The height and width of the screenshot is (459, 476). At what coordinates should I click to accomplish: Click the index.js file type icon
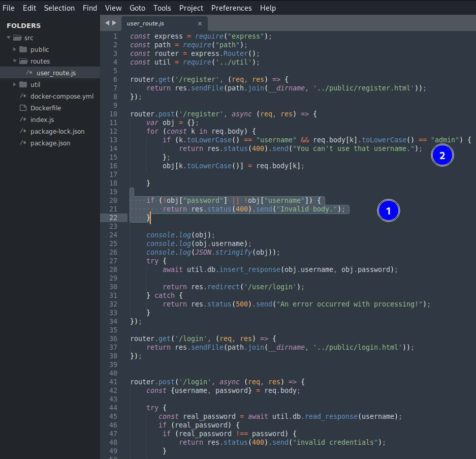[x=23, y=119]
